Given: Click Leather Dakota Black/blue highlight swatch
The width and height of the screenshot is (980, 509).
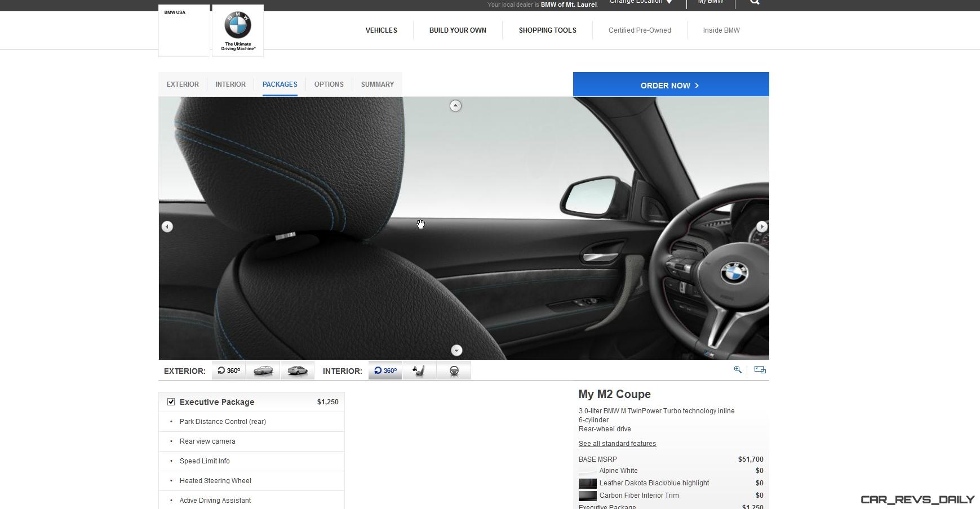Looking at the screenshot, I should coord(587,483).
